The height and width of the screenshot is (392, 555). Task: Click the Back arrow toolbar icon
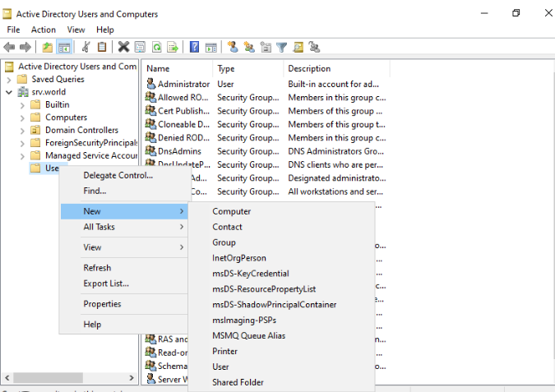coord(9,47)
